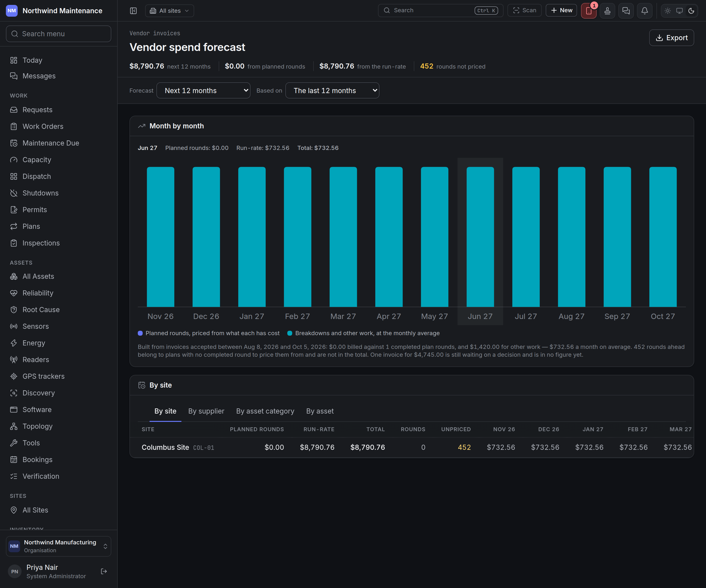Open the Vendor invoices breadcrumb
The width and height of the screenshot is (706, 588).
(x=155, y=33)
